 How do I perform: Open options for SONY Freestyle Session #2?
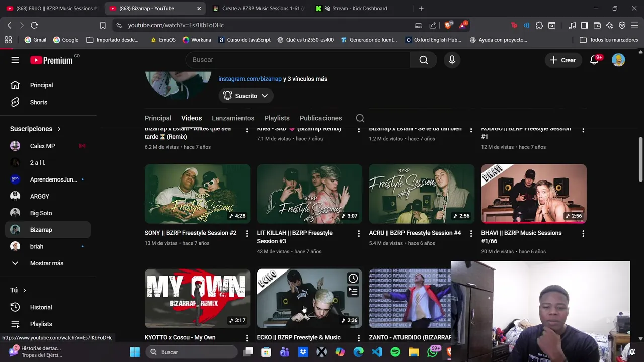[x=247, y=233]
